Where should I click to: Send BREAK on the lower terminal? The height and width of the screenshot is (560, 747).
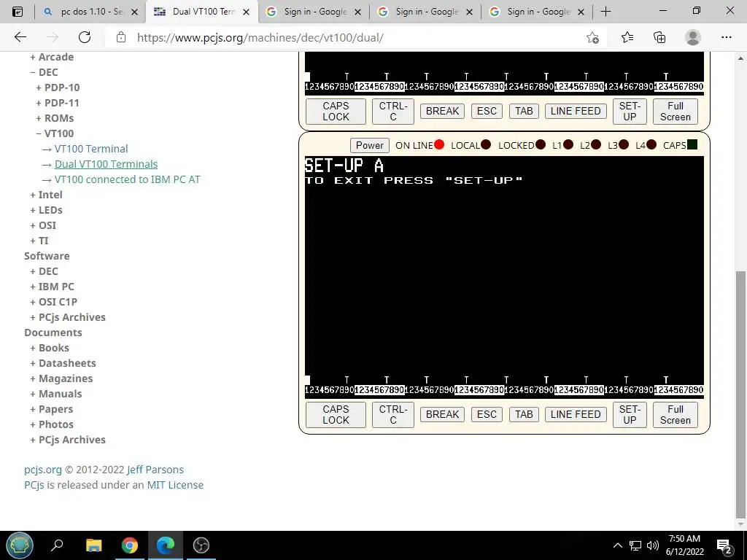[442, 415]
